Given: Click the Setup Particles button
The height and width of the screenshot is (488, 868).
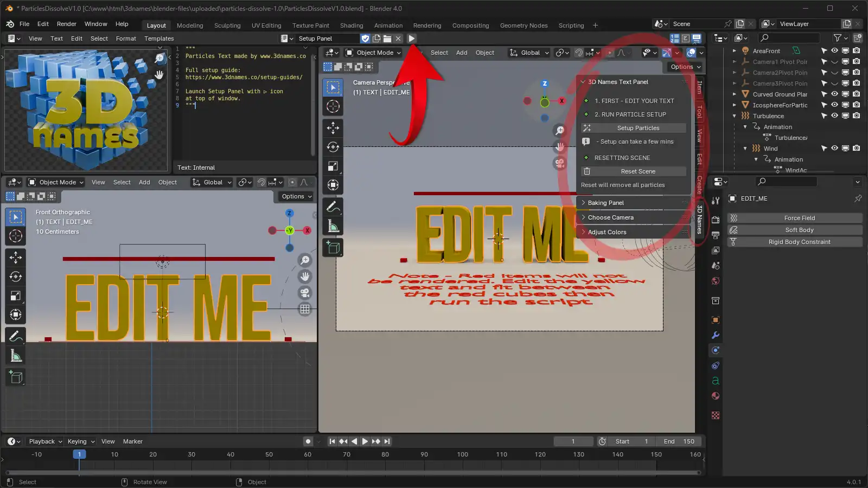Looking at the screenshot, I should point(634,128).
